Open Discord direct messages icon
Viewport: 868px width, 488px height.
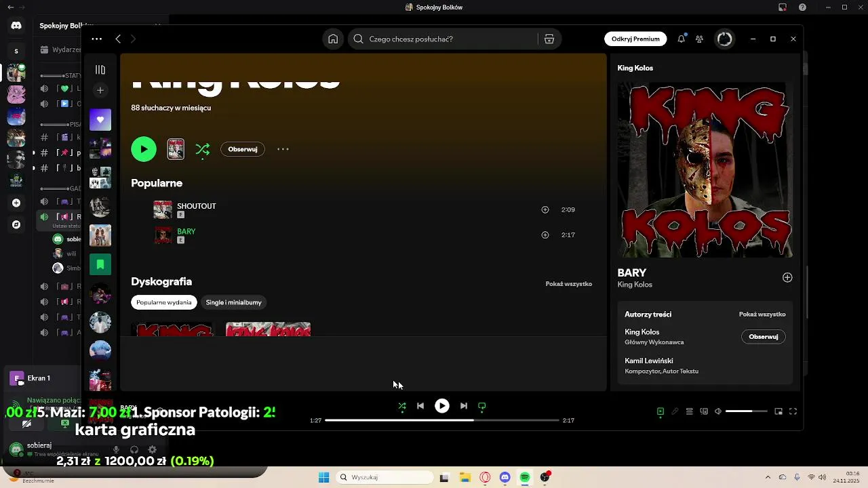click(x=16, y=26)
